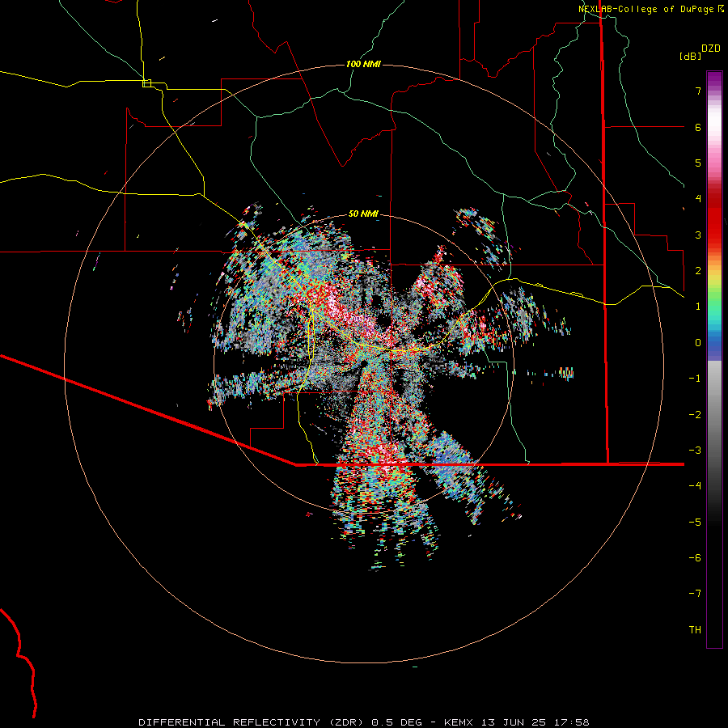
Task: Click the -7 value on color scale
Action: click(x=695, y=594)
